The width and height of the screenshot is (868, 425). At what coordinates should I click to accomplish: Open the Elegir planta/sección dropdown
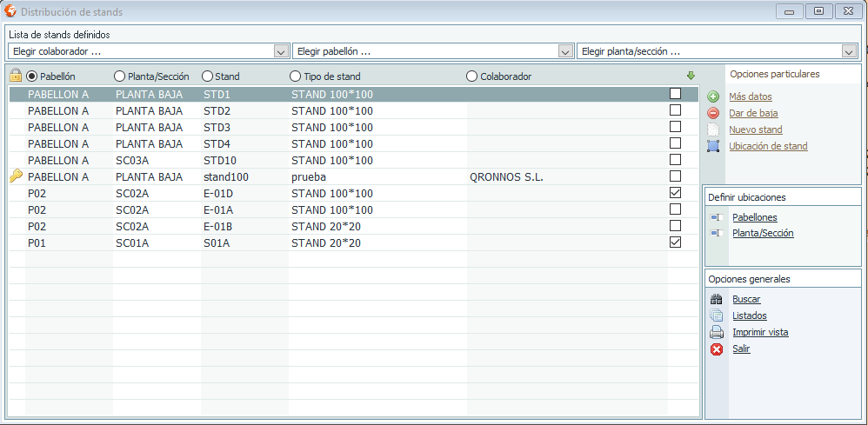pos(850,51)
